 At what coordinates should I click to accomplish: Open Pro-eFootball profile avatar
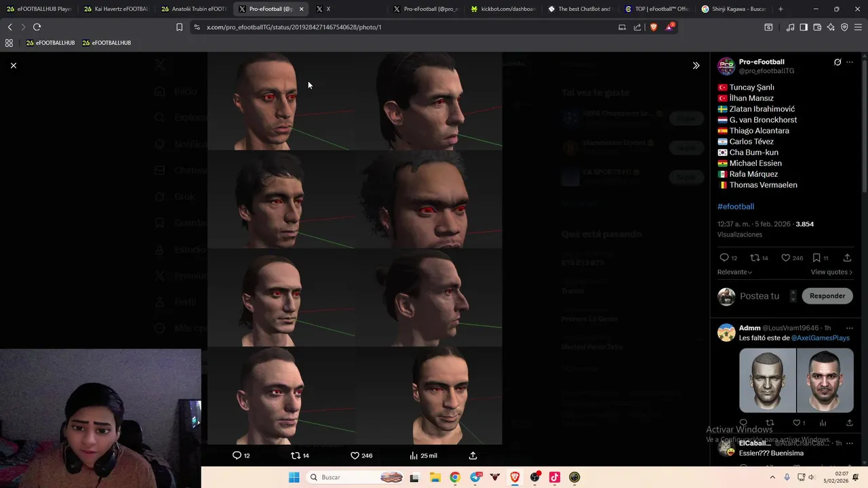click(726, 66)
